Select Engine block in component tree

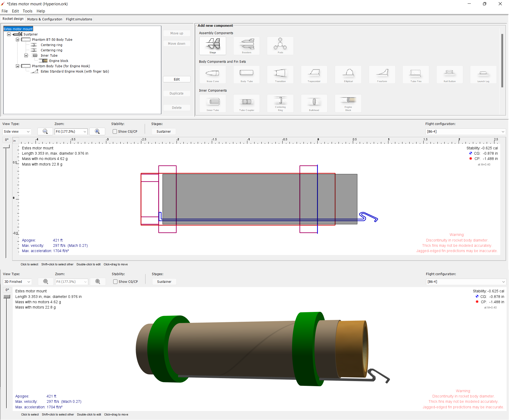59,61
